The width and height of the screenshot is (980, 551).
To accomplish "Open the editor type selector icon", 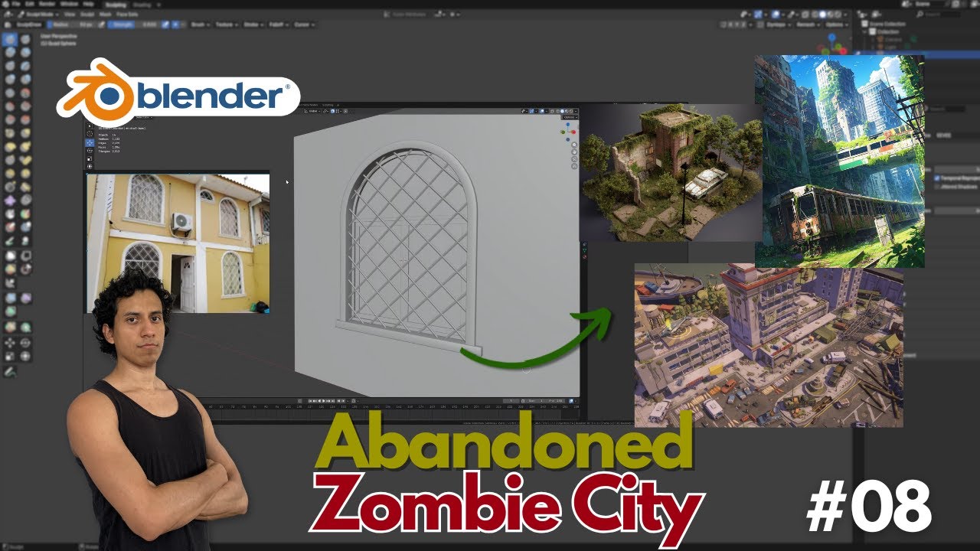I will [x=8, y=15].
